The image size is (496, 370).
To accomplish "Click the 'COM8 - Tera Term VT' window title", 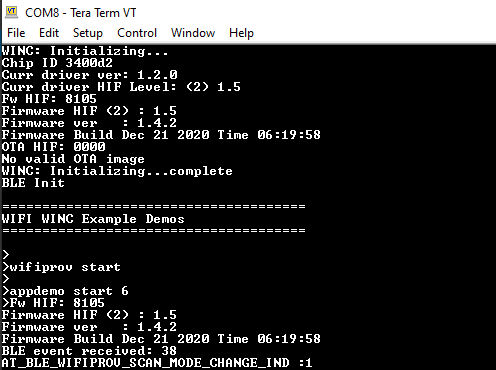I will pyautogui.click(x=81, y=13).
